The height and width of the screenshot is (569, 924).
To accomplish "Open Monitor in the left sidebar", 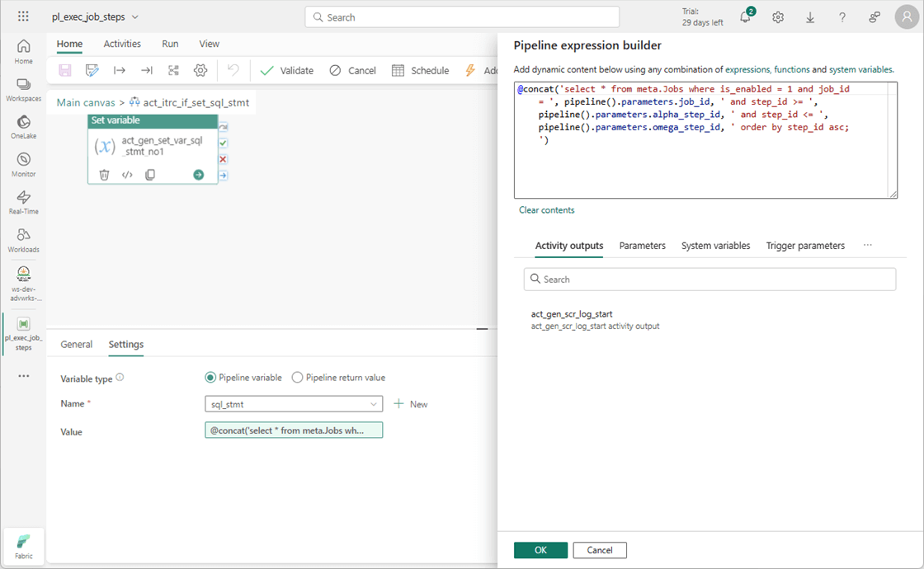I will 23,164.
